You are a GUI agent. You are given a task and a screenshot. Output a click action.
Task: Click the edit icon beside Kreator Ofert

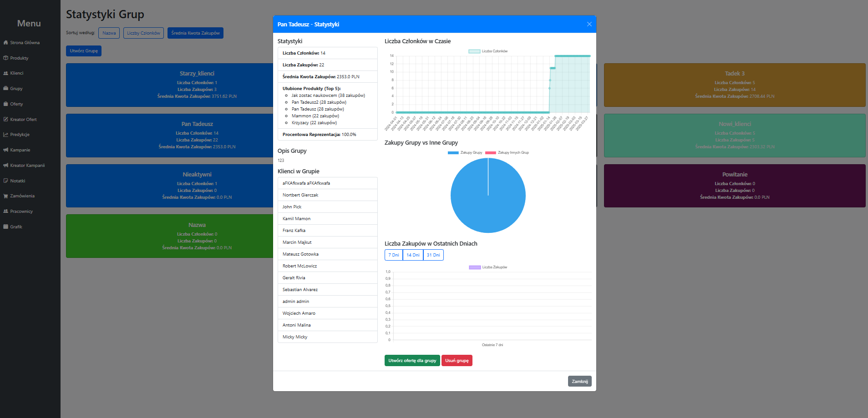(x=5, y=120)
